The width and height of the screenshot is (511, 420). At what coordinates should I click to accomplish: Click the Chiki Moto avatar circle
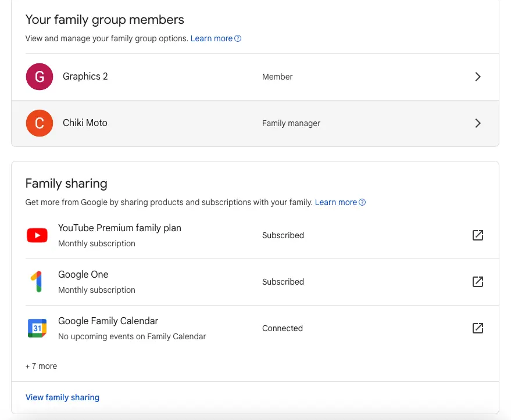(40, 123)
